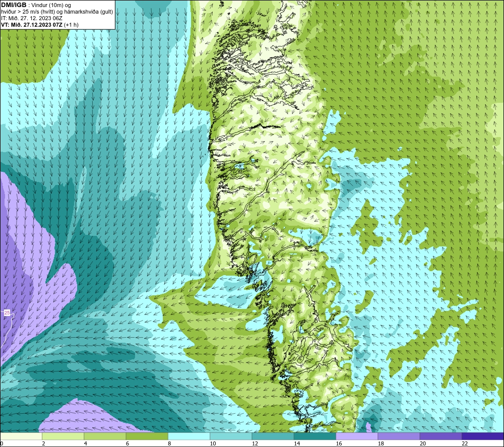Click the teal 12–14 m/s legend swatch
504x447 pixels.
[273, 436]
